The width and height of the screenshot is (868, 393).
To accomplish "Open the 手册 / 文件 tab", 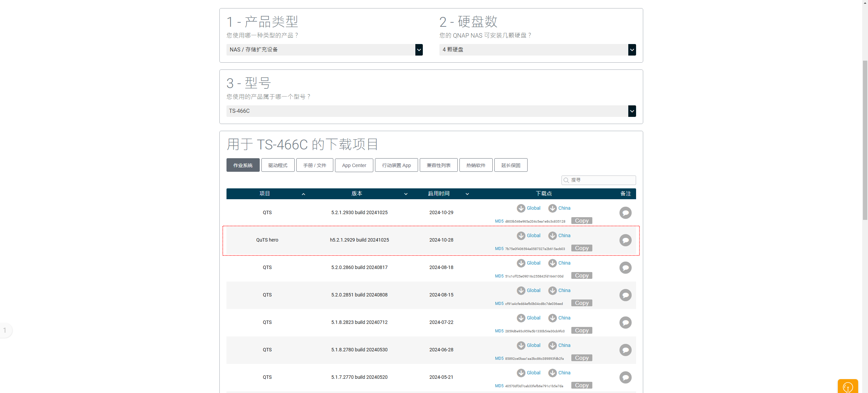I will coord(315,165).
